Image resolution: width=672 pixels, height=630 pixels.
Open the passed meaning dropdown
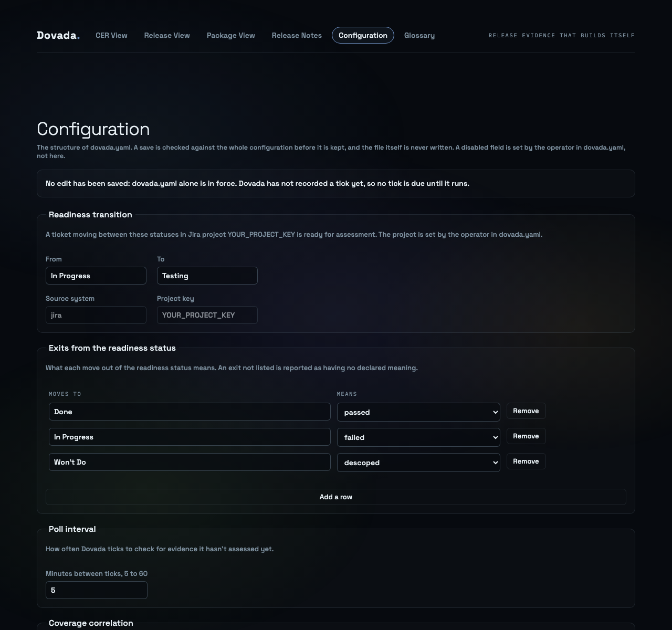coord(418,412)
